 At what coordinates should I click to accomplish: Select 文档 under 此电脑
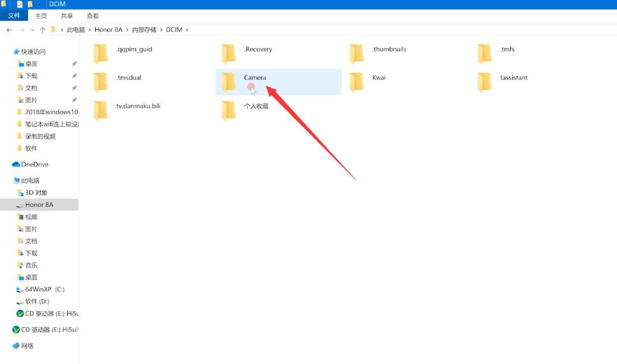[x=31, y=241]
